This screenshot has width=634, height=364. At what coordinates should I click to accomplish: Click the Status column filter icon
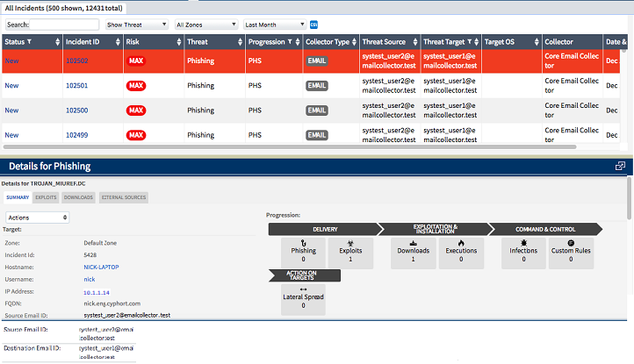click(x=31, y=41)
